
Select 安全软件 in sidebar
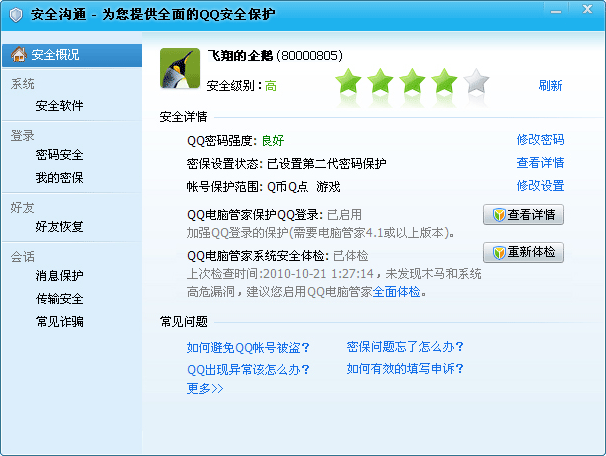(x=60, y=105)
